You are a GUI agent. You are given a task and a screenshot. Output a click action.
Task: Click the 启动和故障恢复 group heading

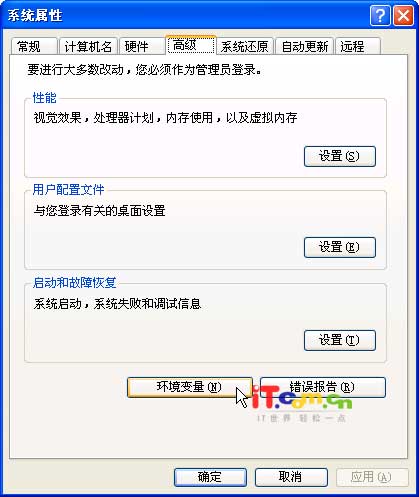click(74, 283)
